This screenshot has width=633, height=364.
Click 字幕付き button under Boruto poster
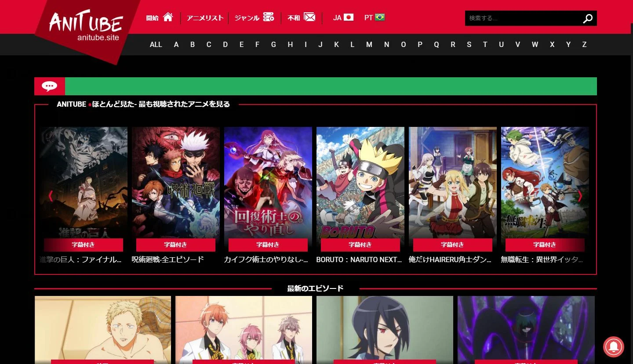click(x=360, y=245)
